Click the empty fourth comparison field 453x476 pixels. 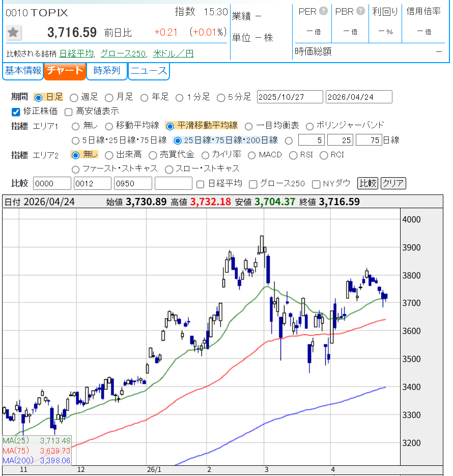174,183
